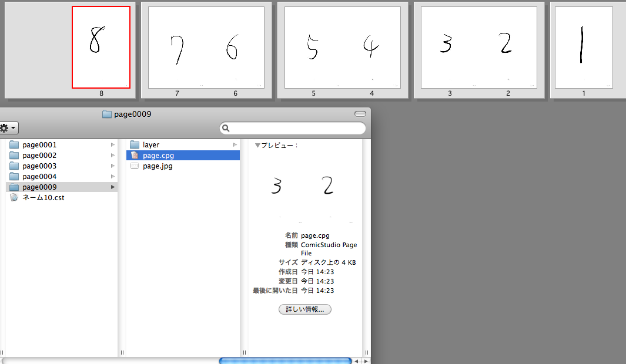Collapse the プレビュー disclosure triangle
The image size is (626, 364).
257,146
